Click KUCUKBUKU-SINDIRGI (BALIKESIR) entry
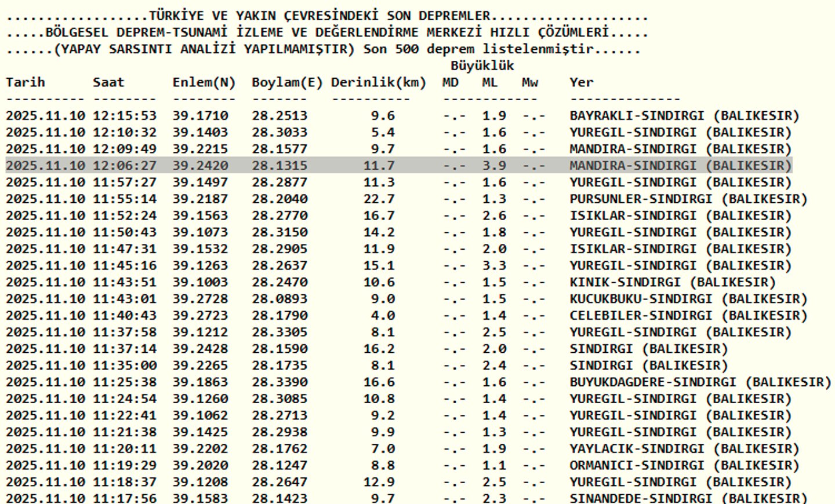This screenshot has width=835, height=504. click(x=688, y=300)
